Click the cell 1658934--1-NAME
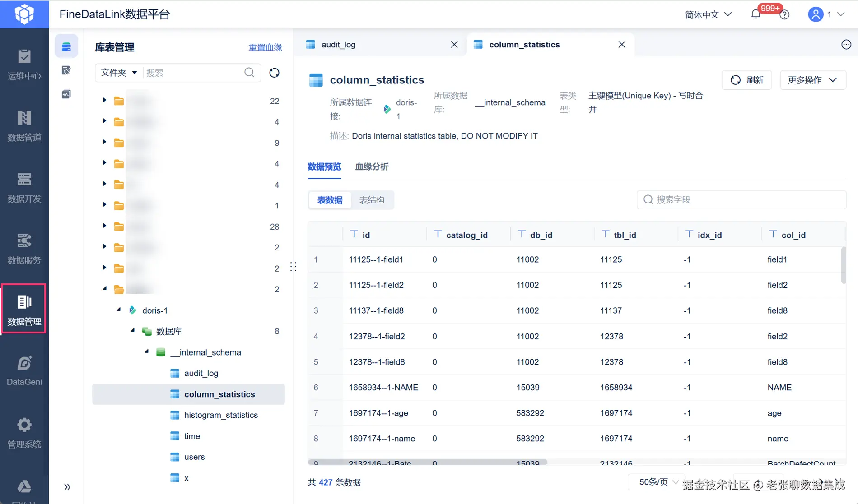 point(383,388)
